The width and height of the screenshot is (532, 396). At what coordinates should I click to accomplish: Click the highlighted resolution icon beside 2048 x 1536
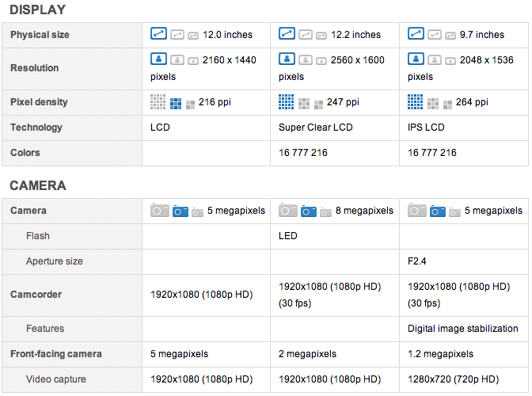[416, 59]
